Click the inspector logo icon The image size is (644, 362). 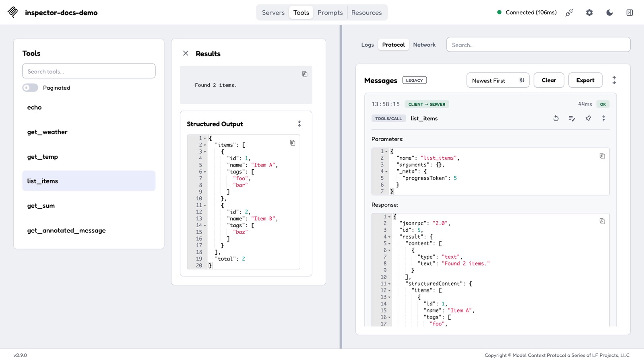[13, 12]
